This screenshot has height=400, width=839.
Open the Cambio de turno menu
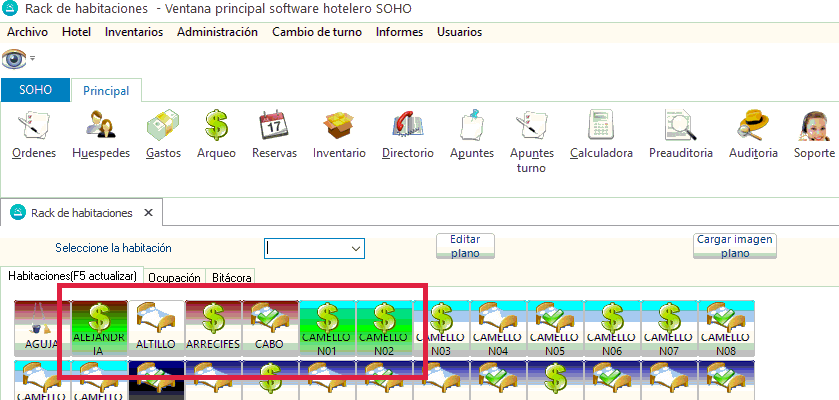(x=317, y=32)
